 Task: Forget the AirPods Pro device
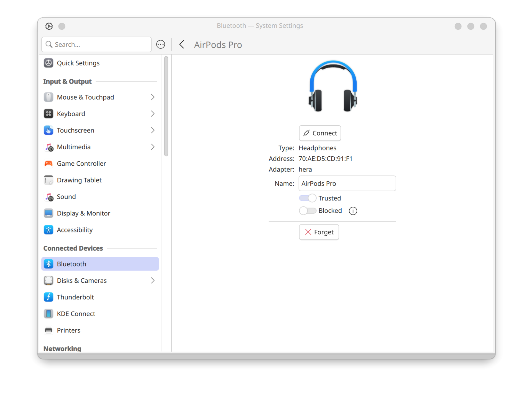click(319, 232)
